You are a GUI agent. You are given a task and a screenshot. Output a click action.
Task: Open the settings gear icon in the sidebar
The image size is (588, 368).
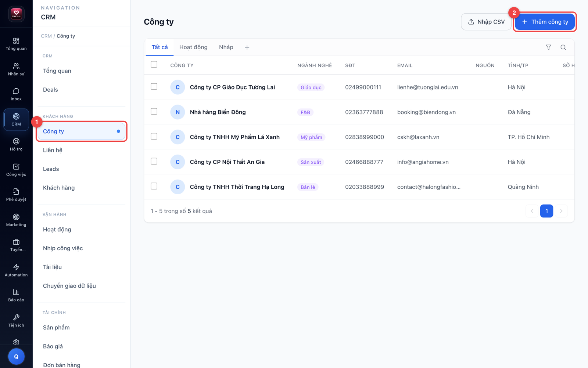tap(16, 342)
